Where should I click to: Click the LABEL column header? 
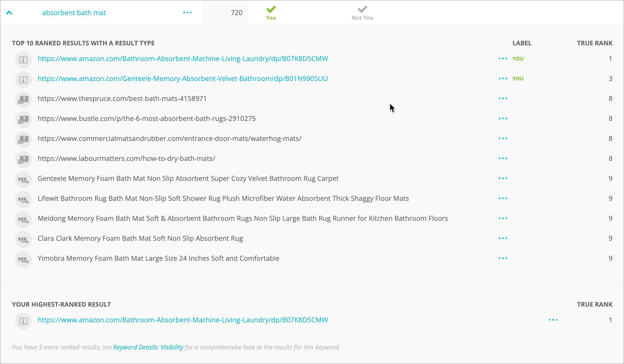click(x=522, y=43)
